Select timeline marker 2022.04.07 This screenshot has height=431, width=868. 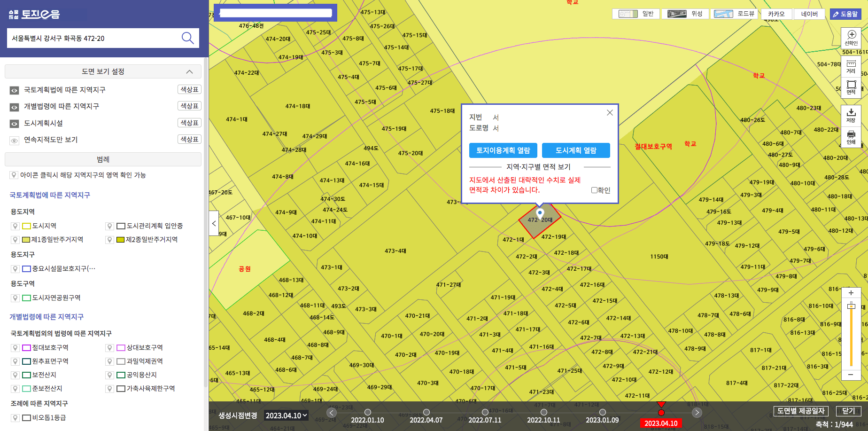pyautogui.click(x=426, y=412)
